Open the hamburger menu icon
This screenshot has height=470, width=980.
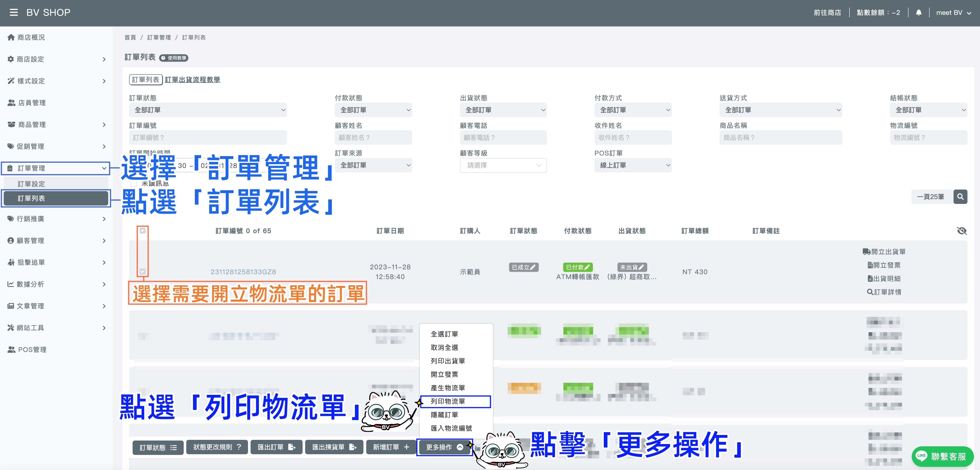point(14,13)
